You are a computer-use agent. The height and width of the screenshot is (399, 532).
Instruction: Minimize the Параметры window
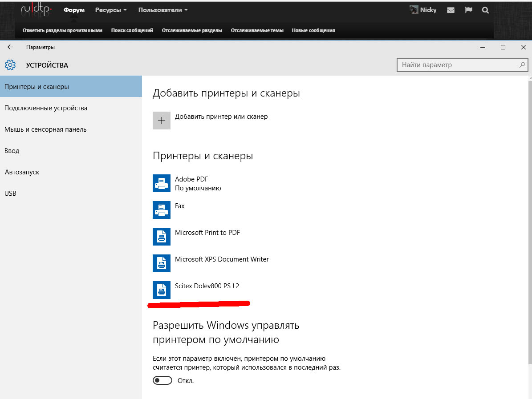point(483,47)
